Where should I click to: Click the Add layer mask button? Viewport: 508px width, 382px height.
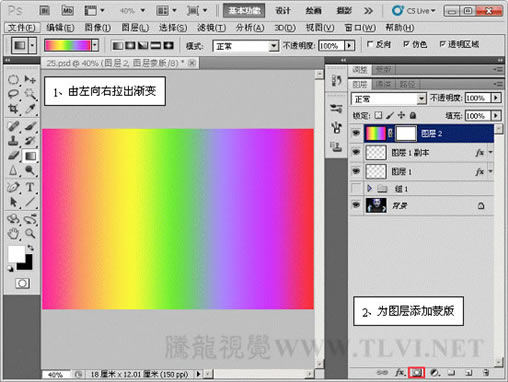pos(416,372)
